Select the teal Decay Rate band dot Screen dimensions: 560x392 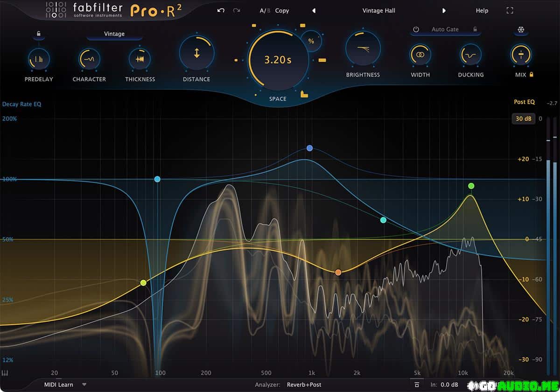[x=383, y=220]
